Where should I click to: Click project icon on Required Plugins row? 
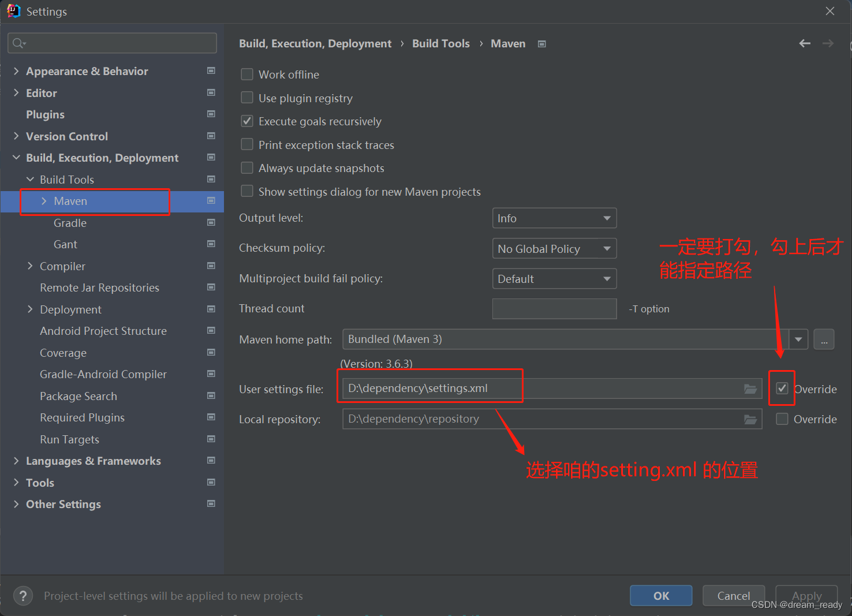(x=211, y=417)
